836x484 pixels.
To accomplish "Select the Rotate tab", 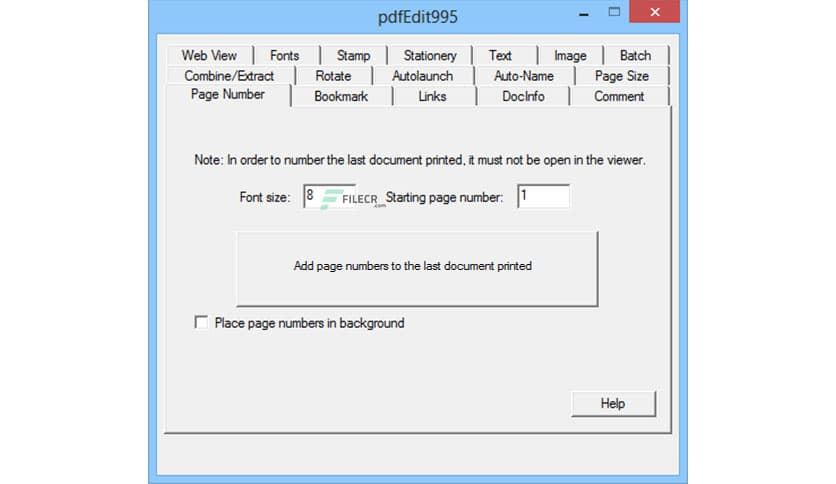I will [333, 76].
